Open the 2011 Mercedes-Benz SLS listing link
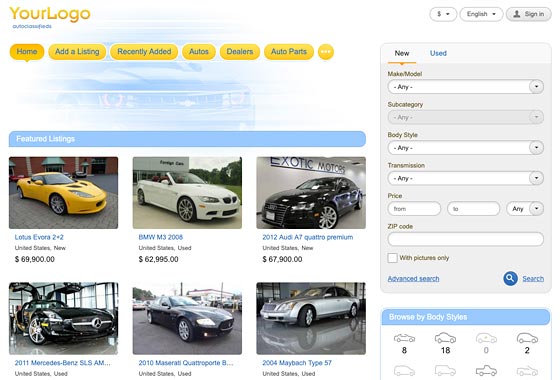Image resolution: width=560 pixels, height=380 pixels. point(62,363)
